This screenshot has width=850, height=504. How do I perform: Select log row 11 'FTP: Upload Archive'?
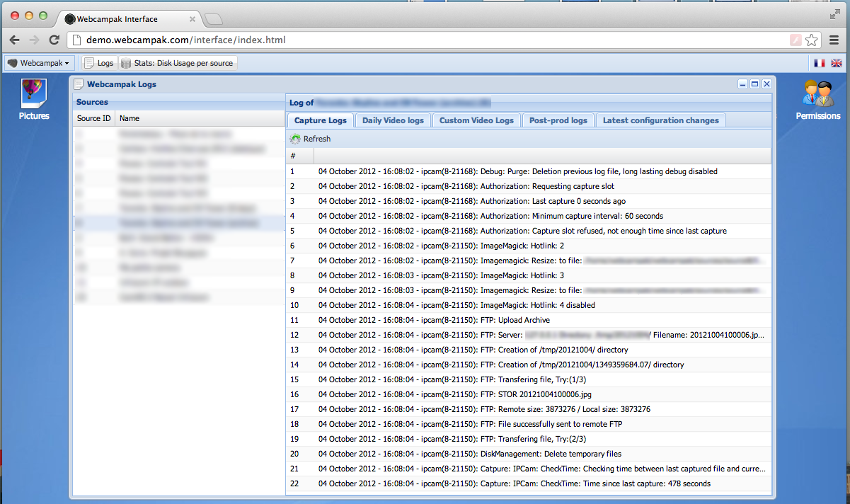click(x=529, y=320)
